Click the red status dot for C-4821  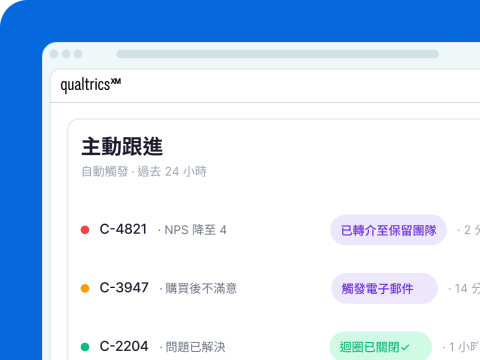point(85,230)
